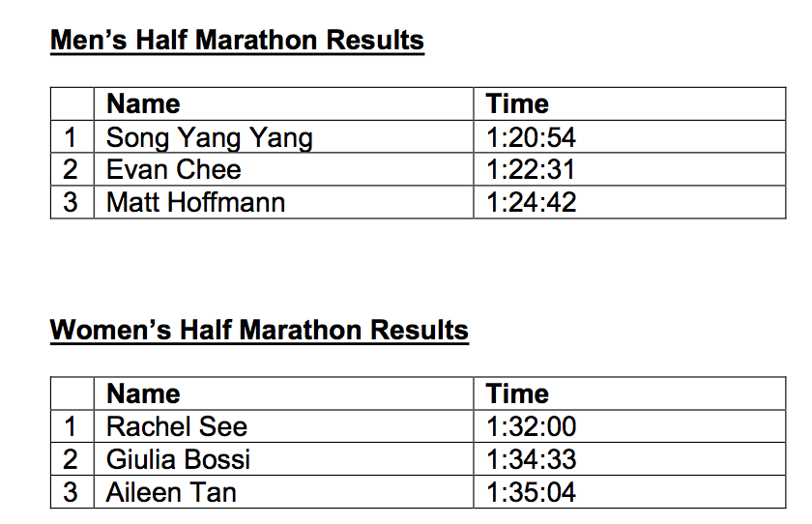812x524 pixels.
Task: Select the Rachel See name cell
Action: click(x=177, y=426)
